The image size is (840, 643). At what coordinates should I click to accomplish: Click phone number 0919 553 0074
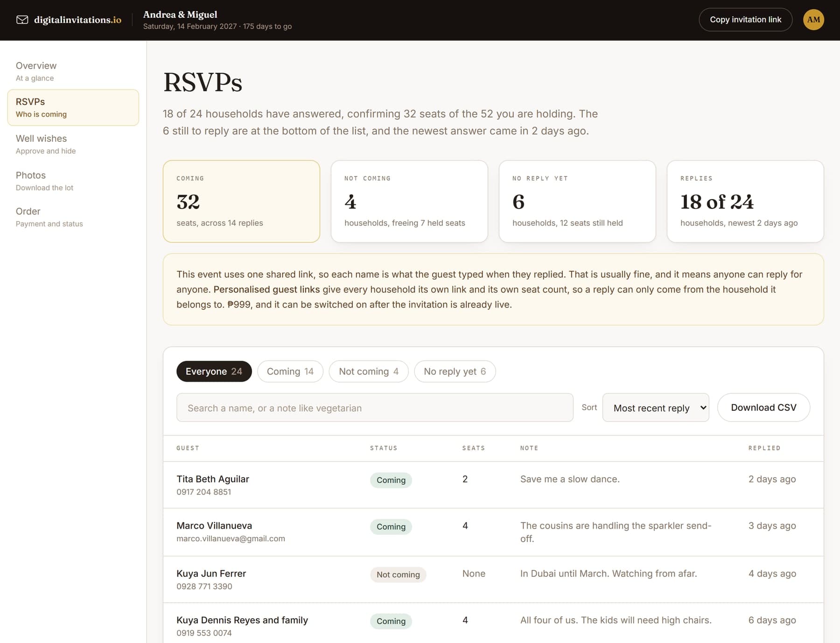(204, 633)
